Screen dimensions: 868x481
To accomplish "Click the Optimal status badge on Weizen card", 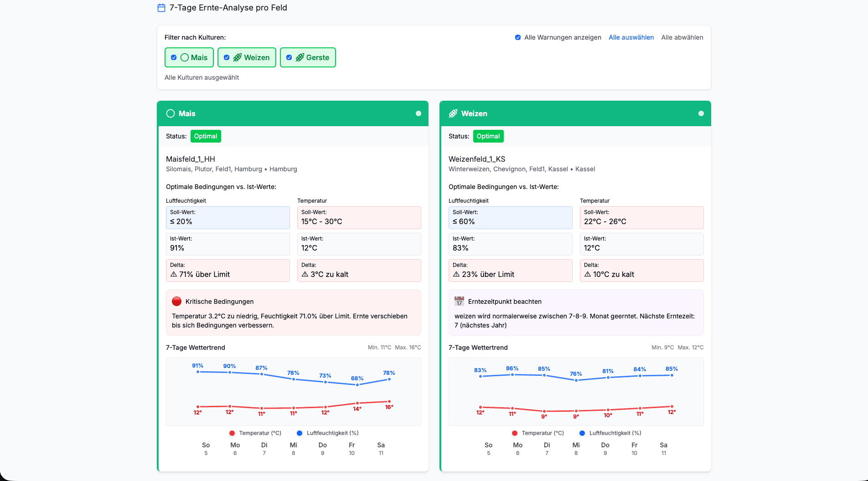I will pyautogui.click(x=488, y=136).
